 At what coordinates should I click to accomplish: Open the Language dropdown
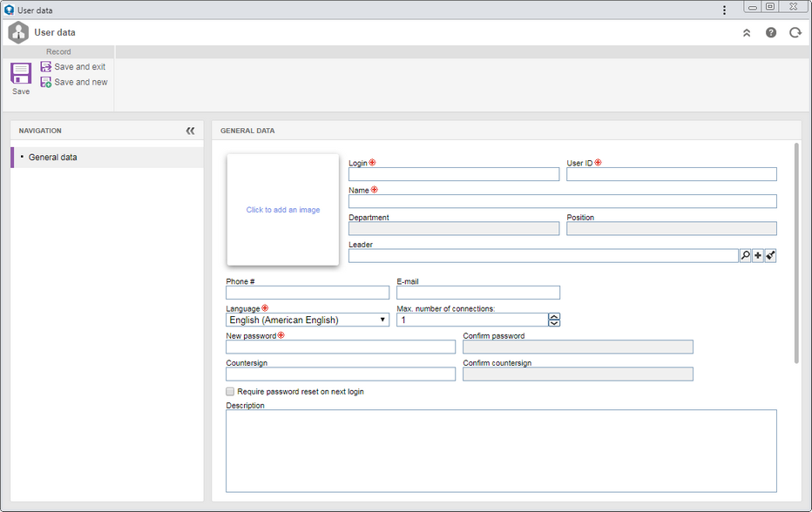tap(307, 320)
